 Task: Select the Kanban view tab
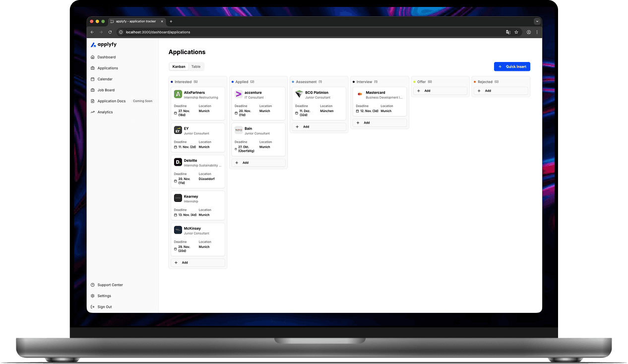tap(179, 66)
